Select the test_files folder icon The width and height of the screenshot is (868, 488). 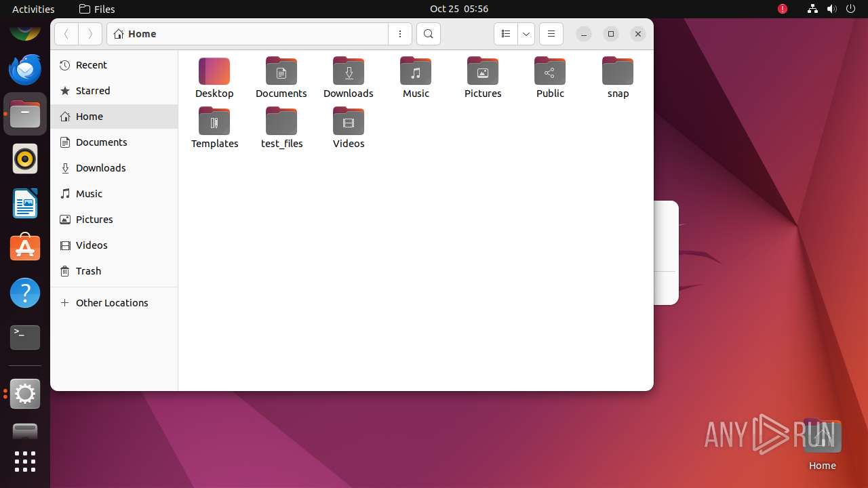[281, 121]
